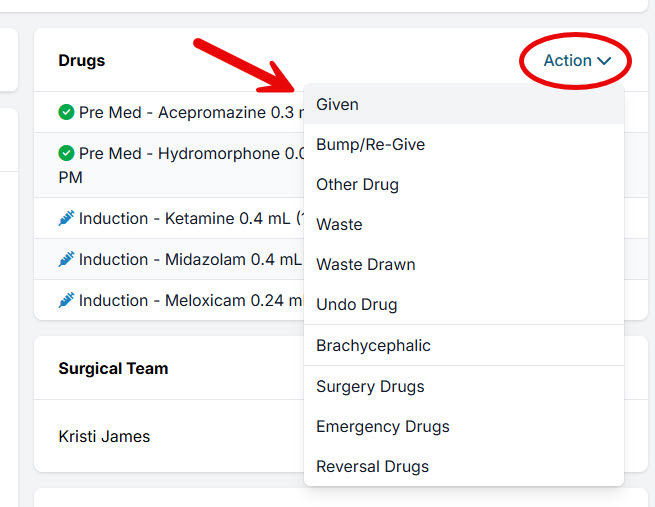The height and width of the screenshot is (507, 655).
Task: Click green checkmark beside Acepromazine pre med
Action: tap(67, 113)
